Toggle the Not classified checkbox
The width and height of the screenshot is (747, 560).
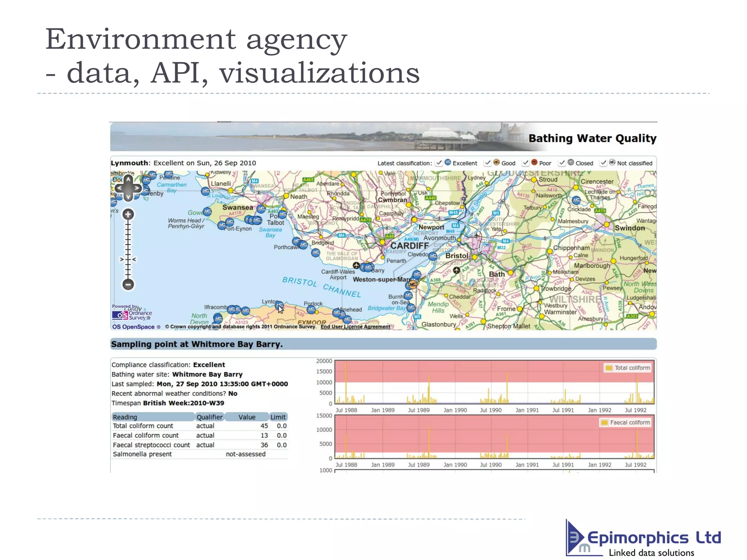(604, 163)
